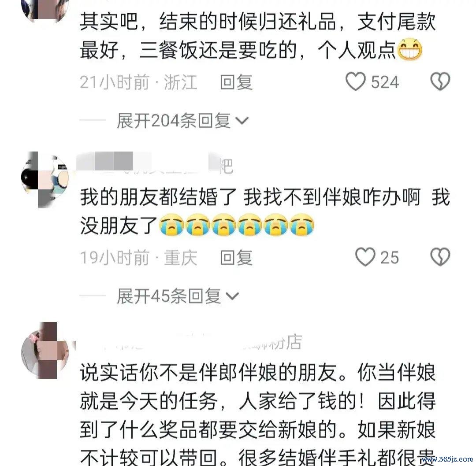Open the blurred username ending in 吧
Image resolution: width=476 pixels, height=466 pixels.
[x=154, y=165]
